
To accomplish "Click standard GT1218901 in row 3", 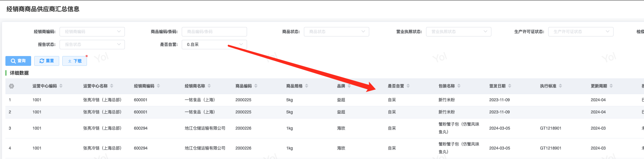I will pos(551,128).
